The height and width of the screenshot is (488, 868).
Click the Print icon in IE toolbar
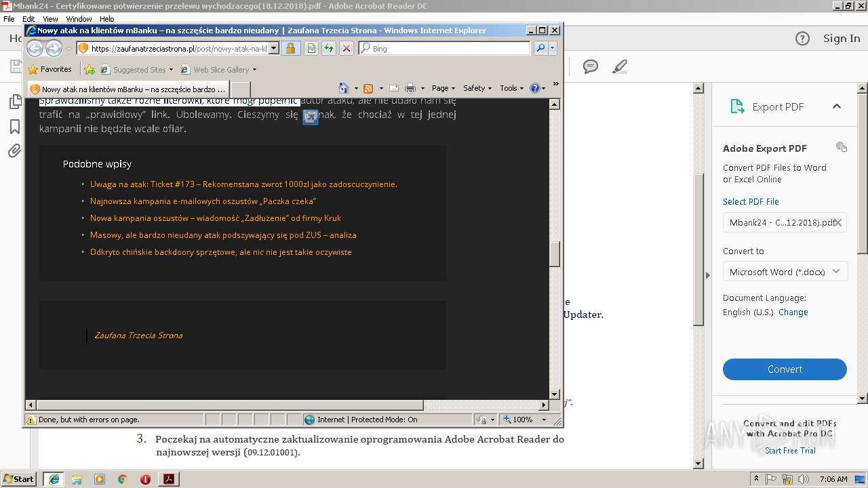click(x=410, y=88)
